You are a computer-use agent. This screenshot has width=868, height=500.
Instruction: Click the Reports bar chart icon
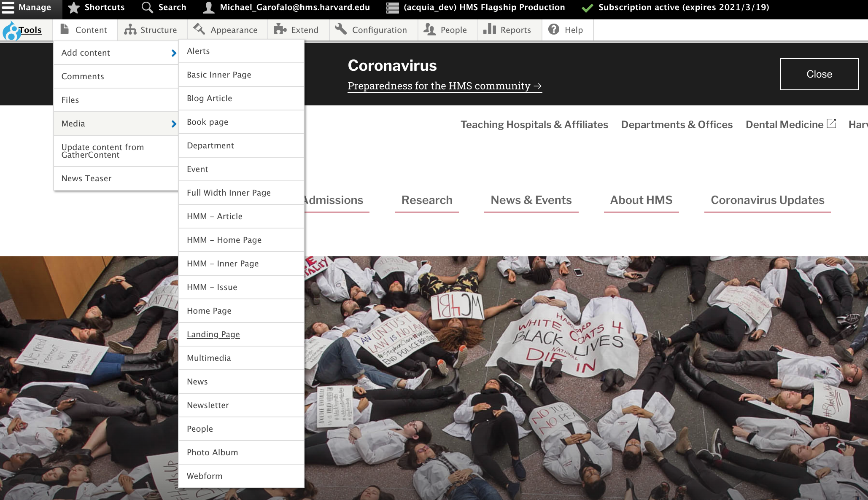pyautogui.click(x=490, y=29)
